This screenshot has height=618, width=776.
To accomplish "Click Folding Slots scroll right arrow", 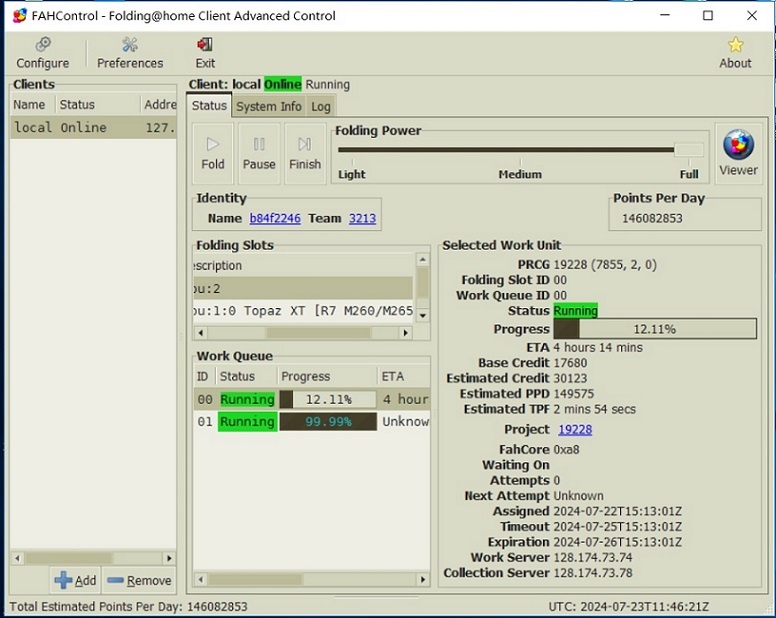I will point(406,333).
